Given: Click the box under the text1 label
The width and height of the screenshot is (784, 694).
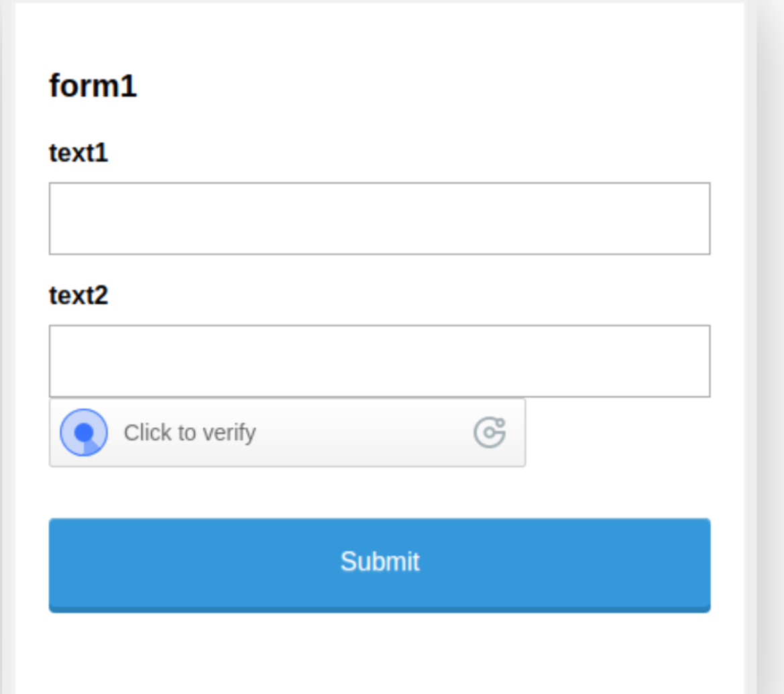Looking at the screenshot, I should click(380, 219).
